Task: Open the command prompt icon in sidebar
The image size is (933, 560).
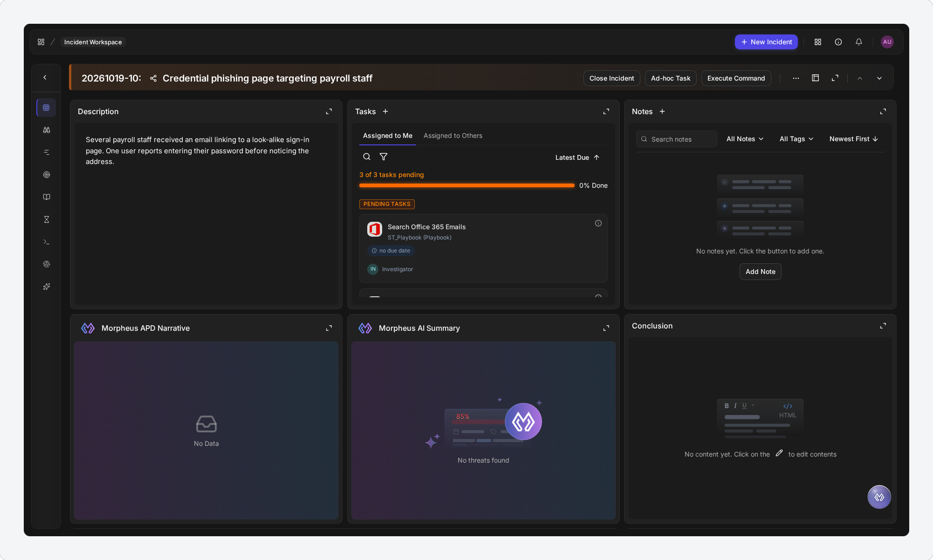Action: (x=47, y=242)
